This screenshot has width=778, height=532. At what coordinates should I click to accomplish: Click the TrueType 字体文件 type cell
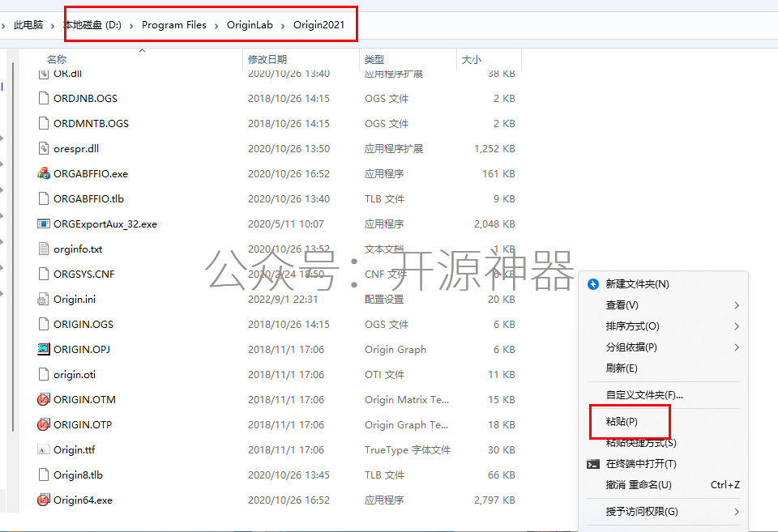pos(408,449)
